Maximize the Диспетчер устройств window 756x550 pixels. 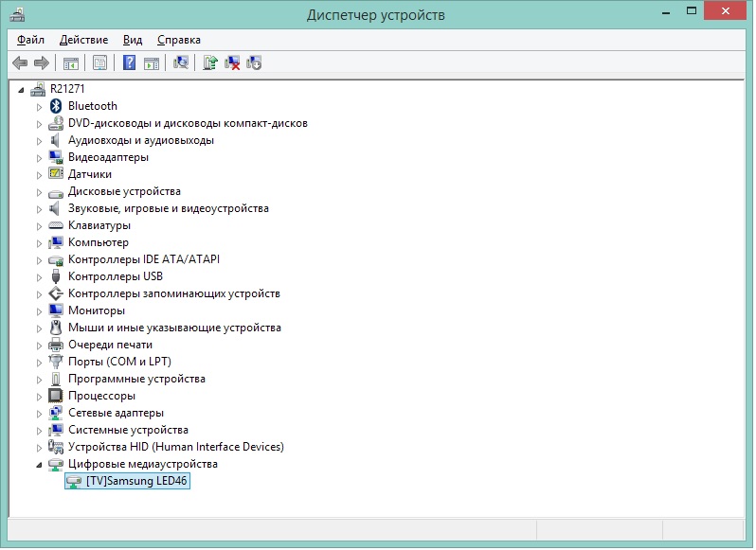(692, 10)
